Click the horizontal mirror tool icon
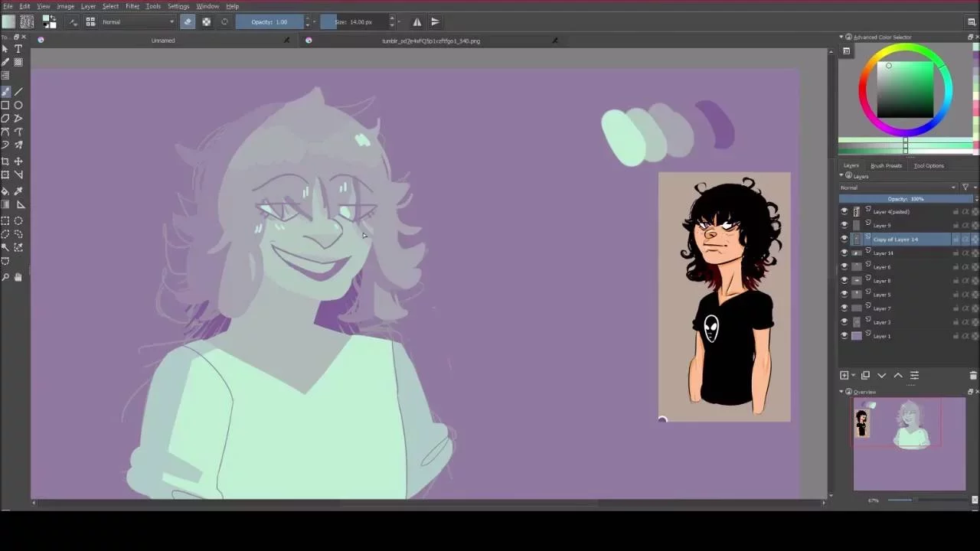Screen dimensions: 980x551 pos(417,21)
